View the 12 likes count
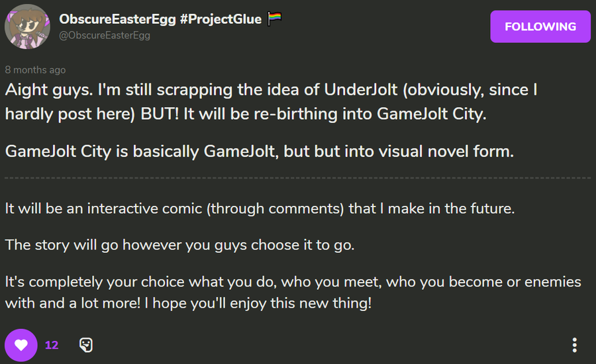Viewport: 596px width, 364px height. [52, 345]
